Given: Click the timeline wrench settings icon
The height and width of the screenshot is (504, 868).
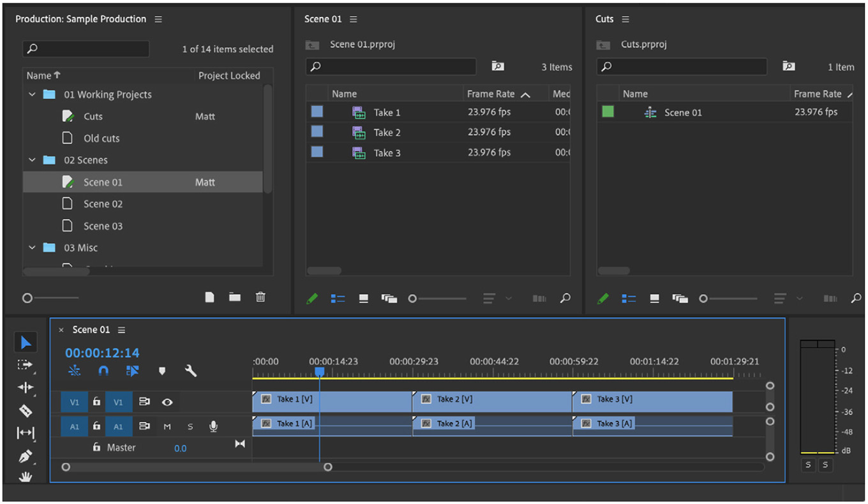Looking at the screenshot, I should [190, 371].
